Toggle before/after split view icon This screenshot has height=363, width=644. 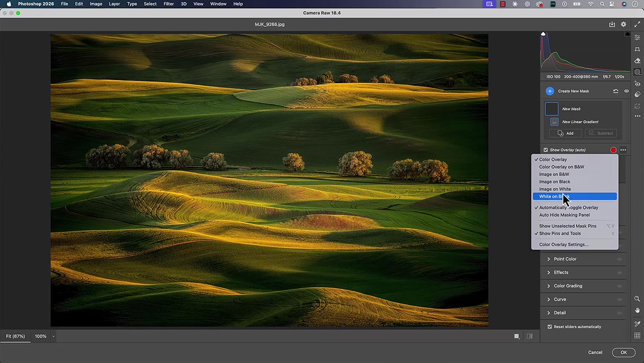[x=530, y=336]
